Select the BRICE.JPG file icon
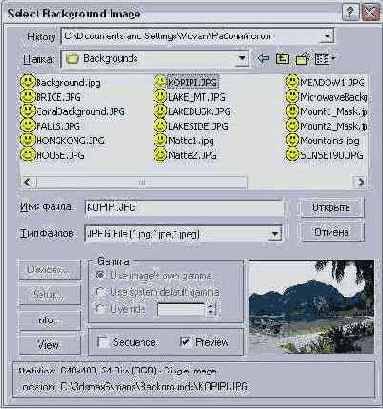 pyautogui.click(x=28, y=97)
